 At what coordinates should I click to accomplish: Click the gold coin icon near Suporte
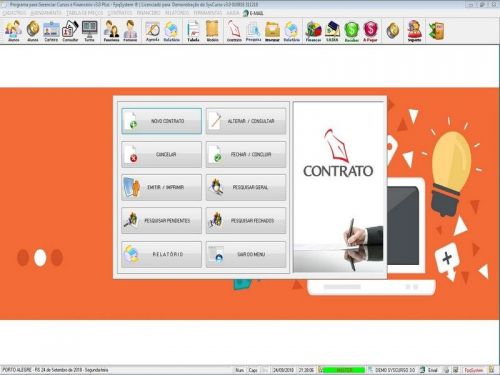(x=393, y=31)
